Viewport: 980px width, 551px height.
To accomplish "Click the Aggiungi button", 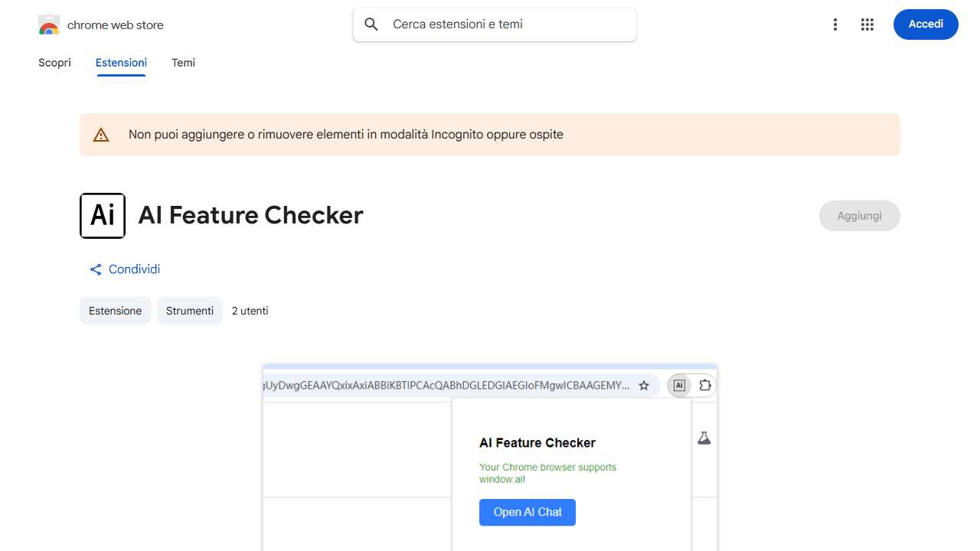I will (859, 215).
